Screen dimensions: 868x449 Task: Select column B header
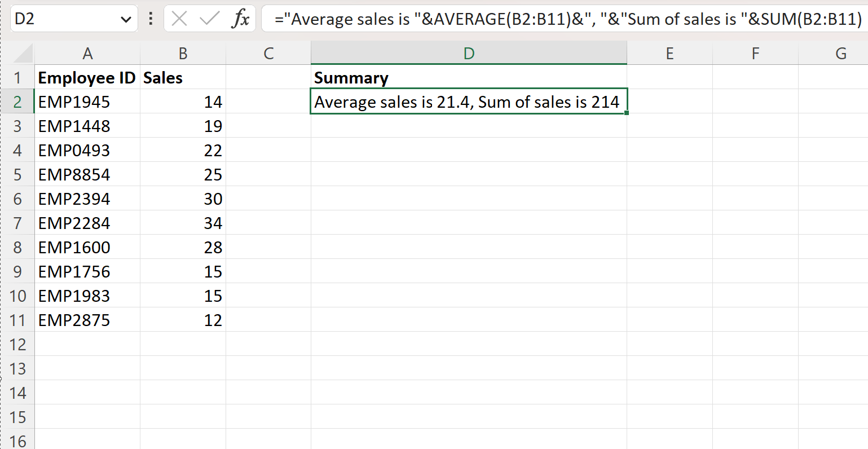coord(183,52)
